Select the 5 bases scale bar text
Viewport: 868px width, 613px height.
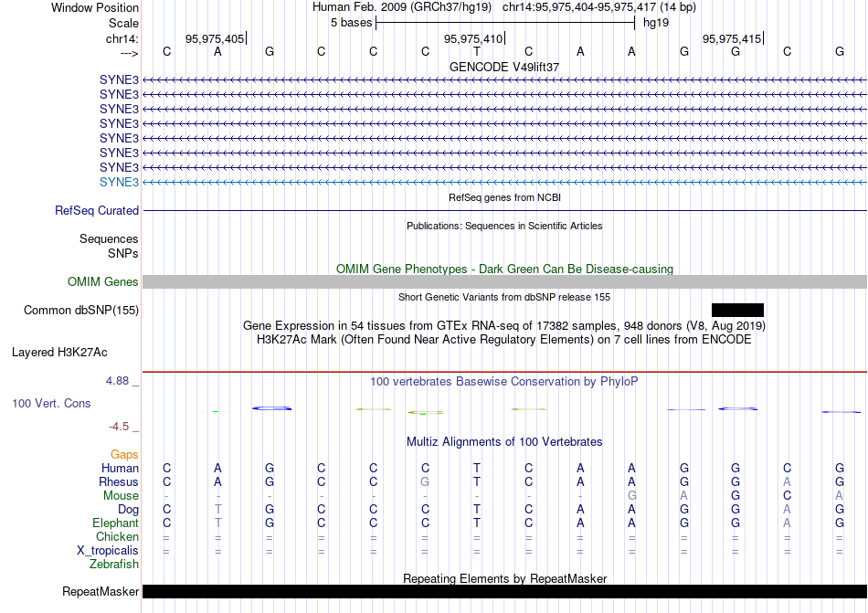tap(352, 23)
